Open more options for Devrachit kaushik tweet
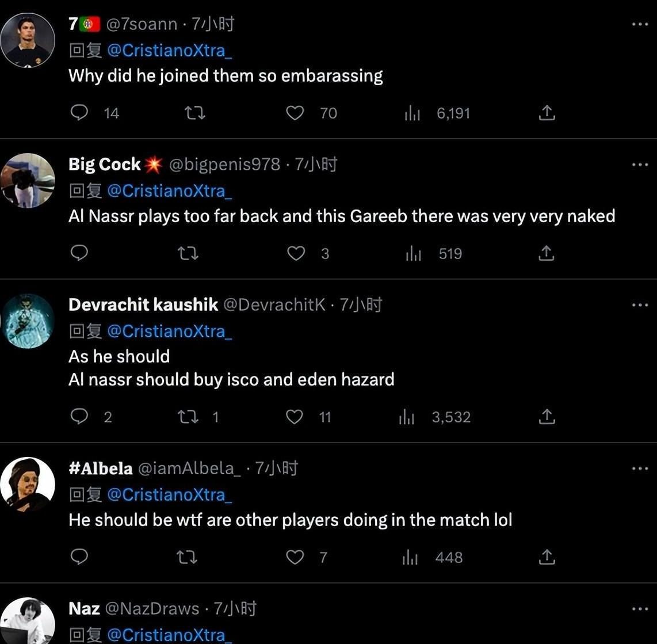 (640, 305)
